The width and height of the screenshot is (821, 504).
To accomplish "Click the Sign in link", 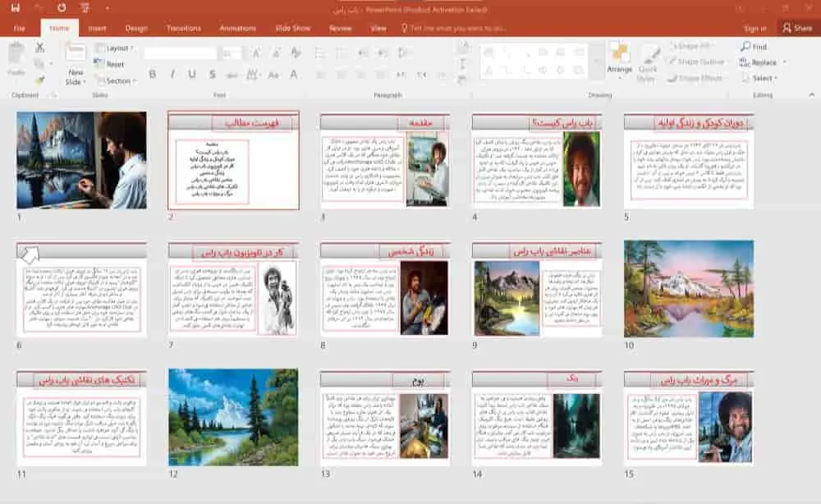I will click(754, 28).
